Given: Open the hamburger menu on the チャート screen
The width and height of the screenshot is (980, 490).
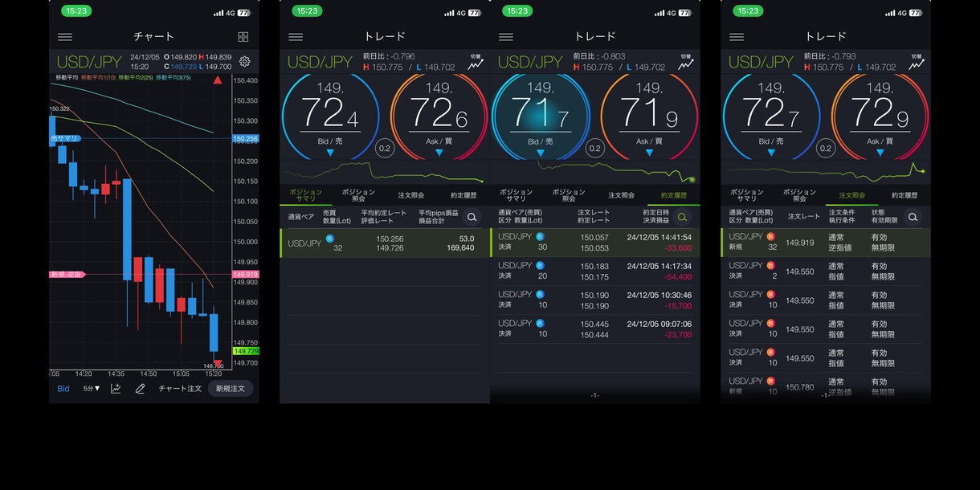Looking at the screenshot, I should 65,37.
